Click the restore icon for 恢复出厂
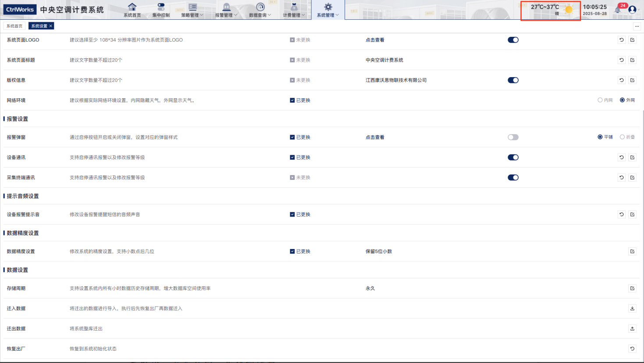This screenshot has height=363, width=644. tap(632, 349)
